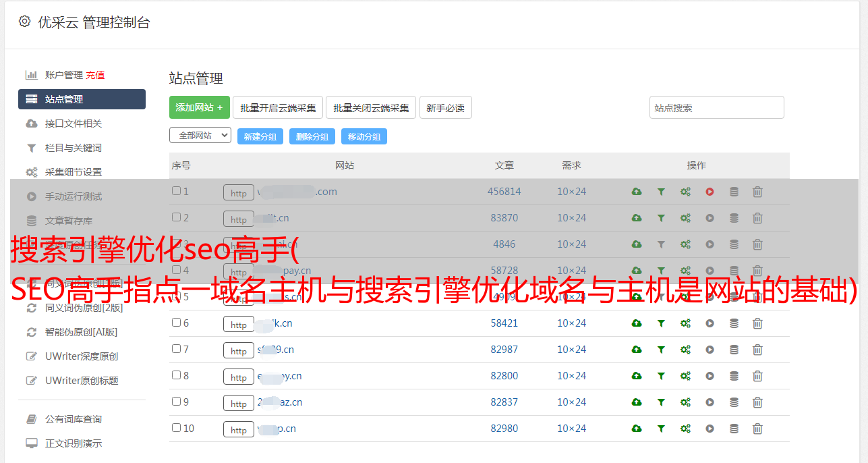Screen dimensions: 868x463
Task: Open the gears settings icon in row 1
Action: (x=685, y=192)
